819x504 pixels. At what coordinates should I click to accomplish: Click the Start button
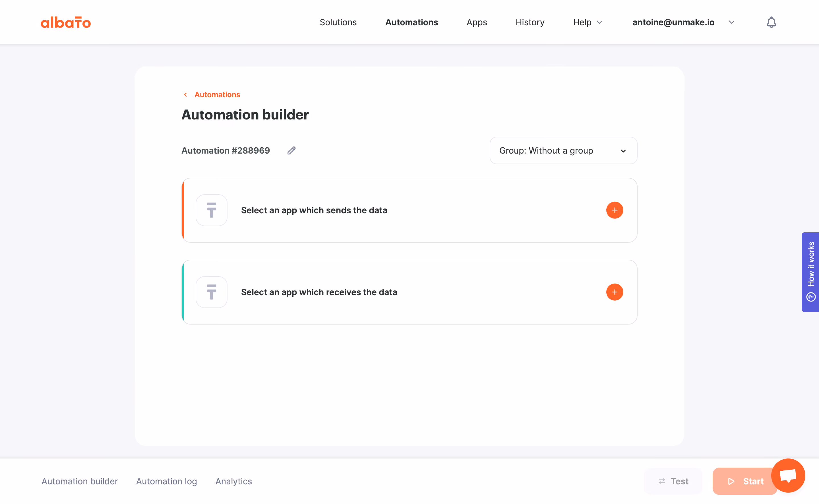click(x=745, y=481)
